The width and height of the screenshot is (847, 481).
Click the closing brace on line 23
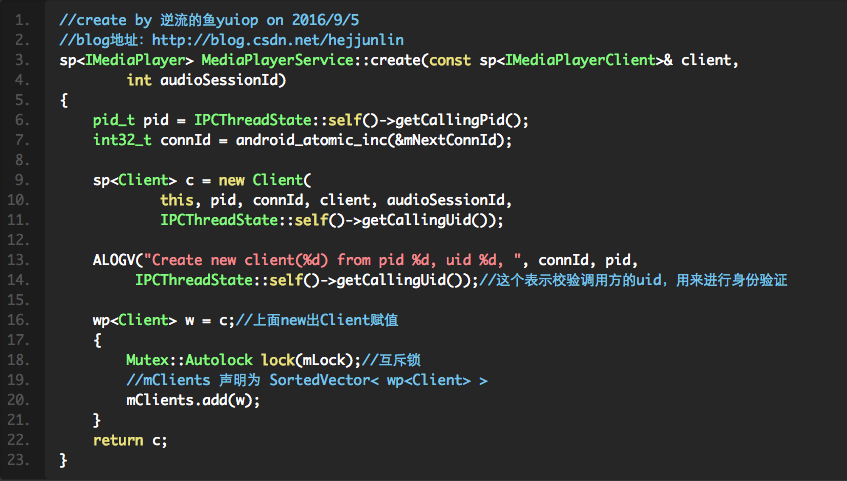tap(64, 460)
